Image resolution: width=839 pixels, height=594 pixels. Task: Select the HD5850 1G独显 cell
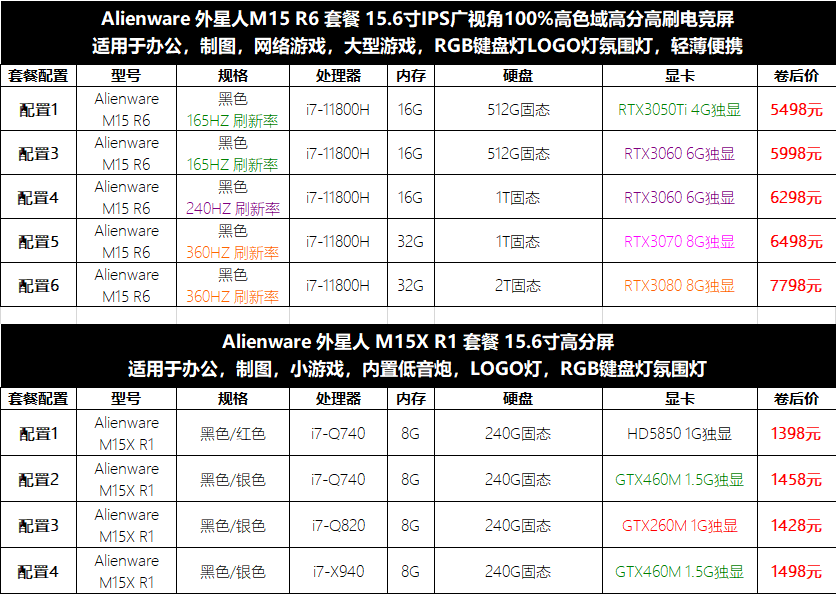point(680,433)
